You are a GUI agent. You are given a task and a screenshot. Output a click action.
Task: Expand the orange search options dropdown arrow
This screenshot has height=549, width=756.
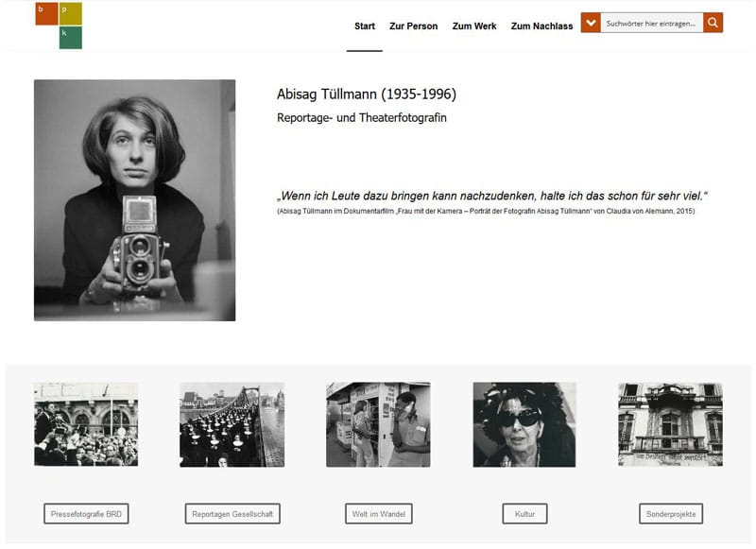coord(591,23)
